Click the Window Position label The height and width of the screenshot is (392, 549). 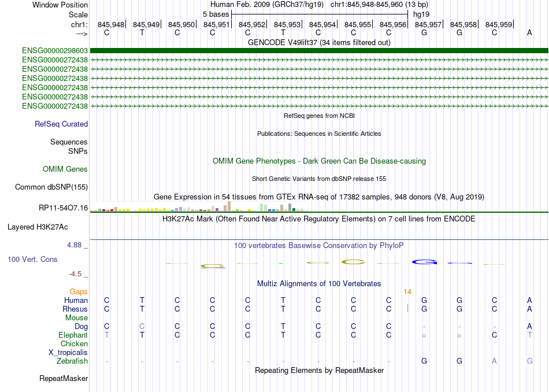[60, 5]
